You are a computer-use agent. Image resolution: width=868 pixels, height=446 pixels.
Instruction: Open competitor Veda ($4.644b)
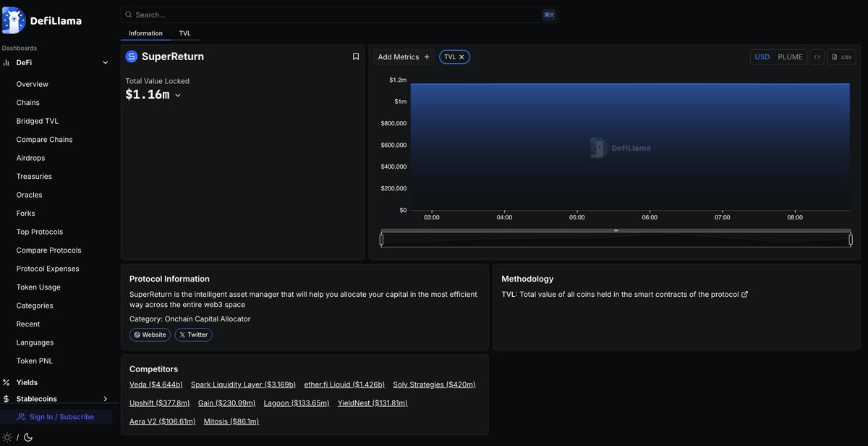[x=156, y=384]
